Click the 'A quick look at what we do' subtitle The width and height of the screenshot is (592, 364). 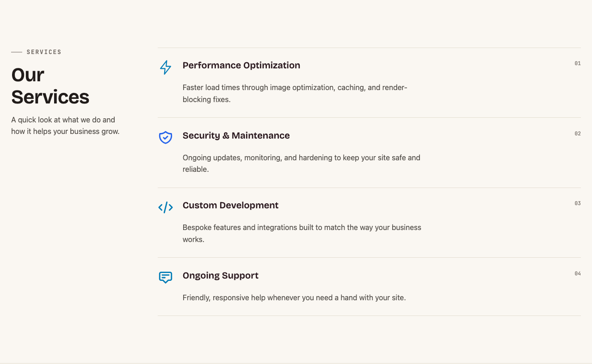coord(65,126)
